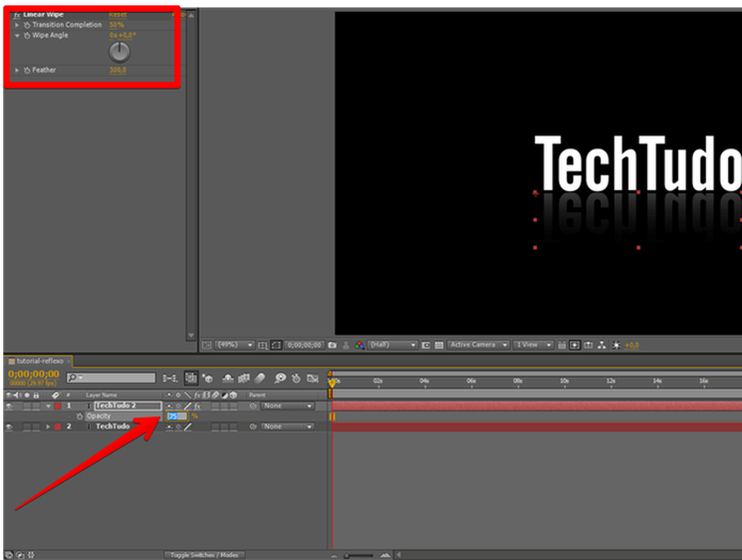Toggle the pixel aspect ratio correction icon
This screenshot has width=742, height=560.
[x=562, y=345]
